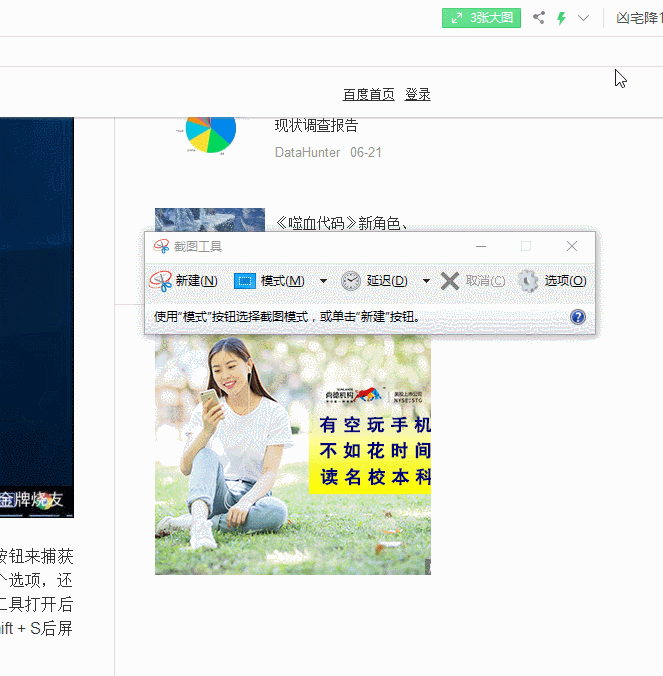Expand the Delay dropdown arrow
This screenshot has width=663, height=676.
coord(426,281)
